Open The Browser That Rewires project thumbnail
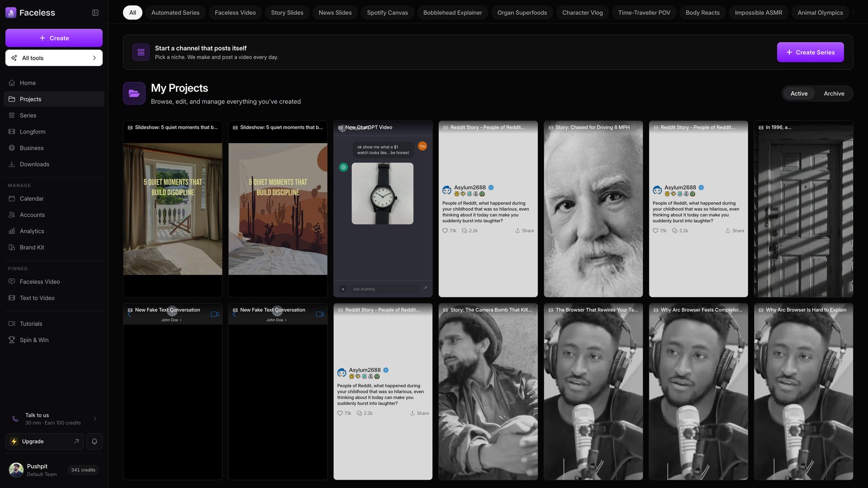This screenshot has width=868, height=488. click(x=593, y=391)
